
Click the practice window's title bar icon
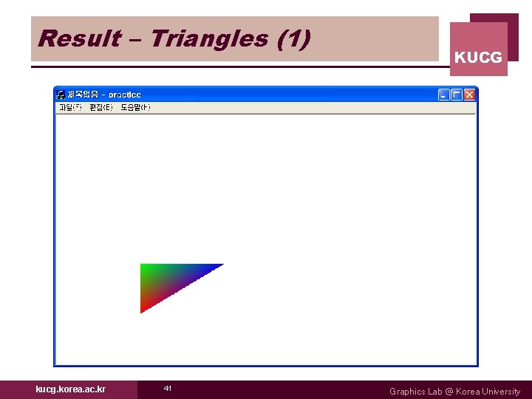click(61, 95)
